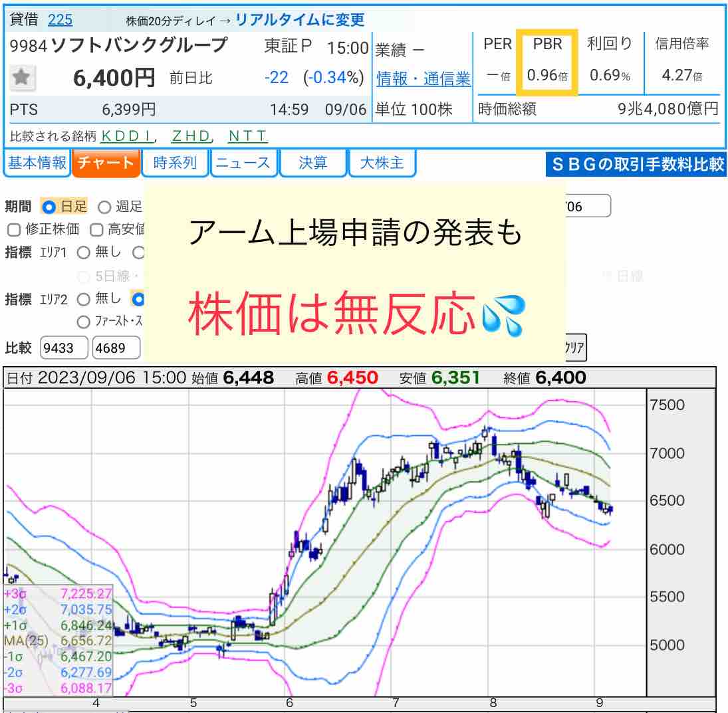This screenshot has width=728, height=713.
Task: Click the PER value cell
Action: [x=498, y=75]
